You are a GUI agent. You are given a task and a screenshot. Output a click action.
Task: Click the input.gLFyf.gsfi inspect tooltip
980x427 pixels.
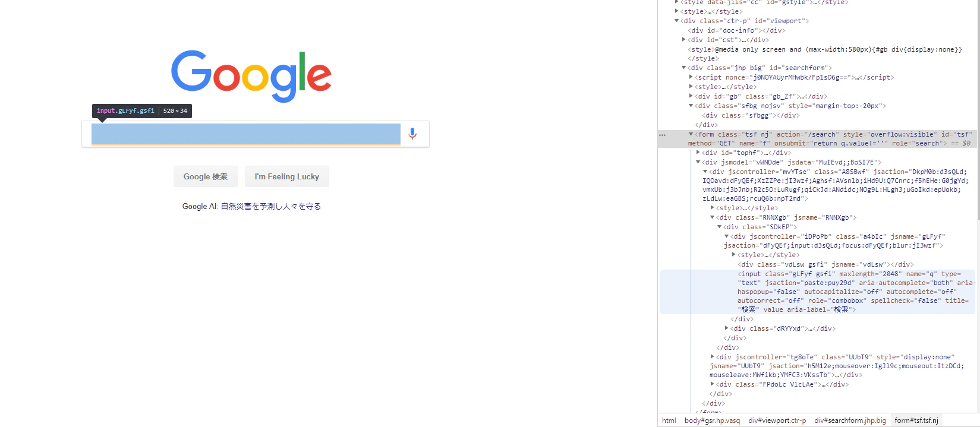pyautogui.click(x=142, y=111)
